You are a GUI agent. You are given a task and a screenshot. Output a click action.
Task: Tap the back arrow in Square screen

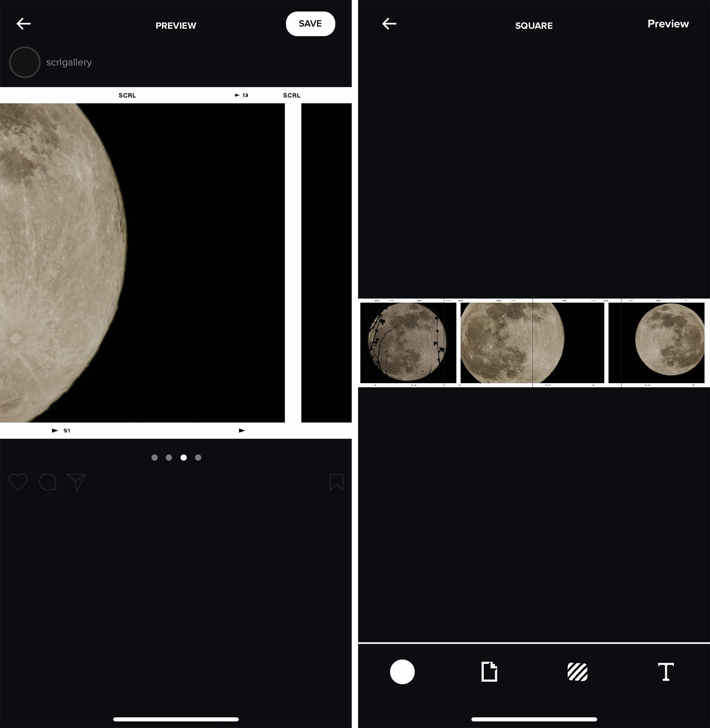pos(389,24)
